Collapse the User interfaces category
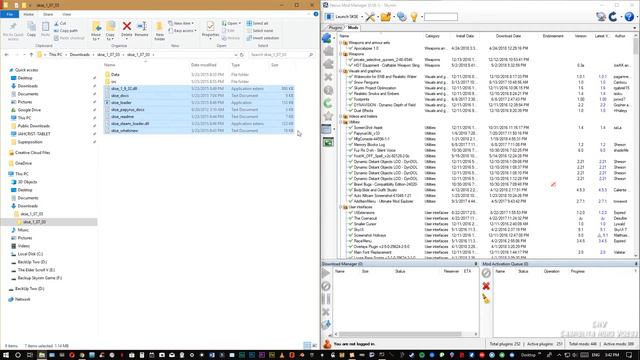This screenshot has height=360, width=640. click(340, 207)
